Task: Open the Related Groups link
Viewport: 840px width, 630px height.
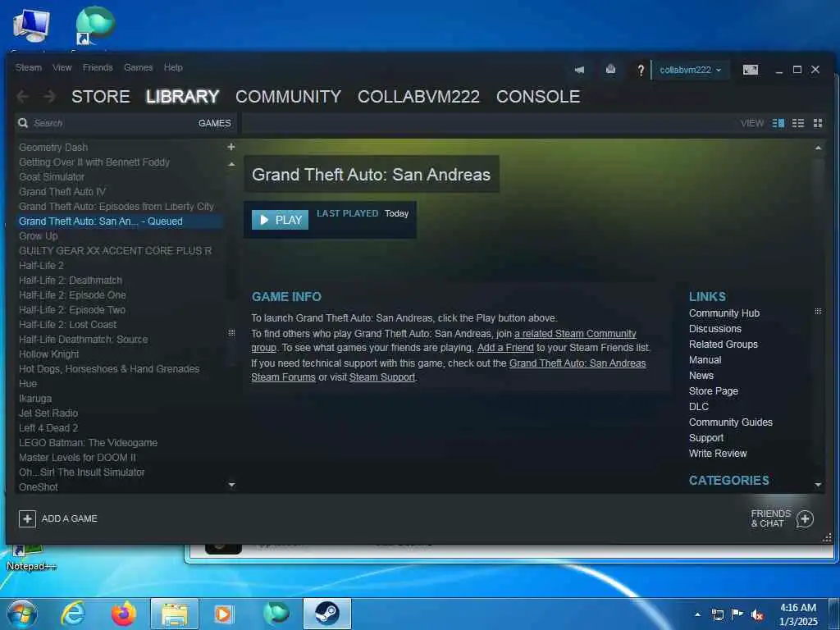Action: click(724, 345)
